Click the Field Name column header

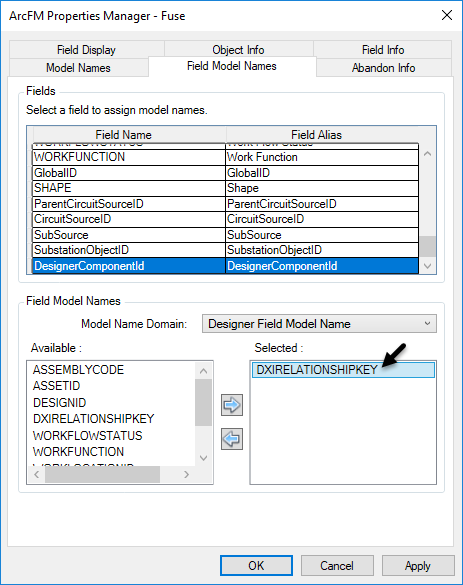tap(129, 135)
